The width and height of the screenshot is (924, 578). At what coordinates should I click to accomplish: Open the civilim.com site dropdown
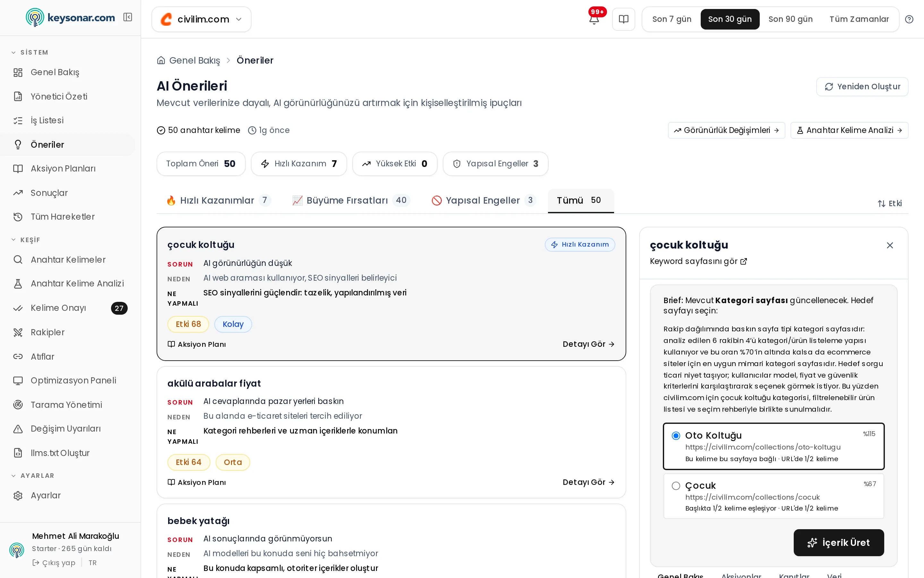(x=201, y=19)
